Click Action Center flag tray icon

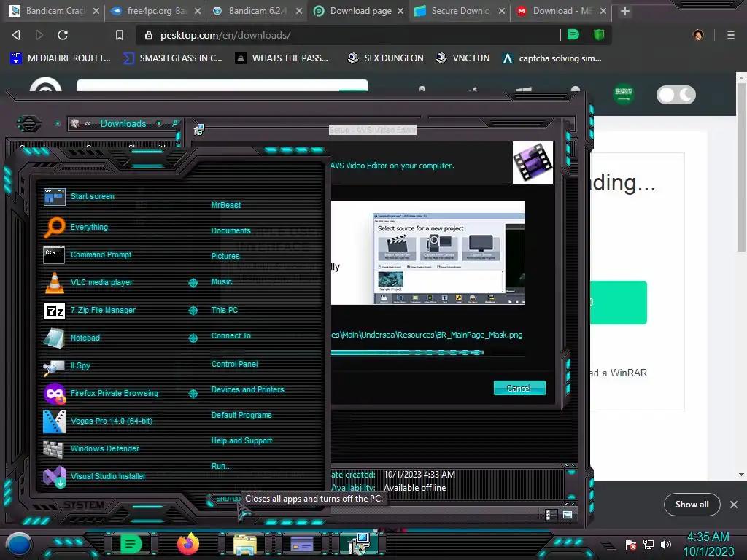[631, 544]
